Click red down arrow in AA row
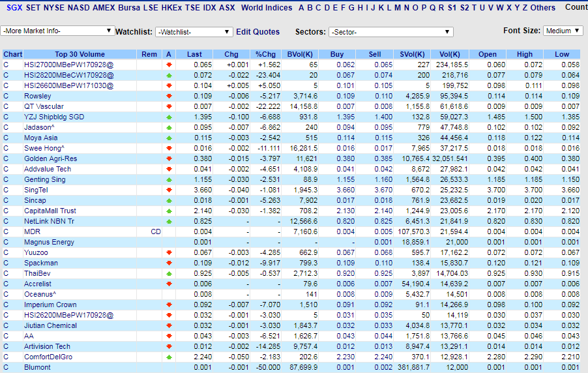 coord(169,336)
